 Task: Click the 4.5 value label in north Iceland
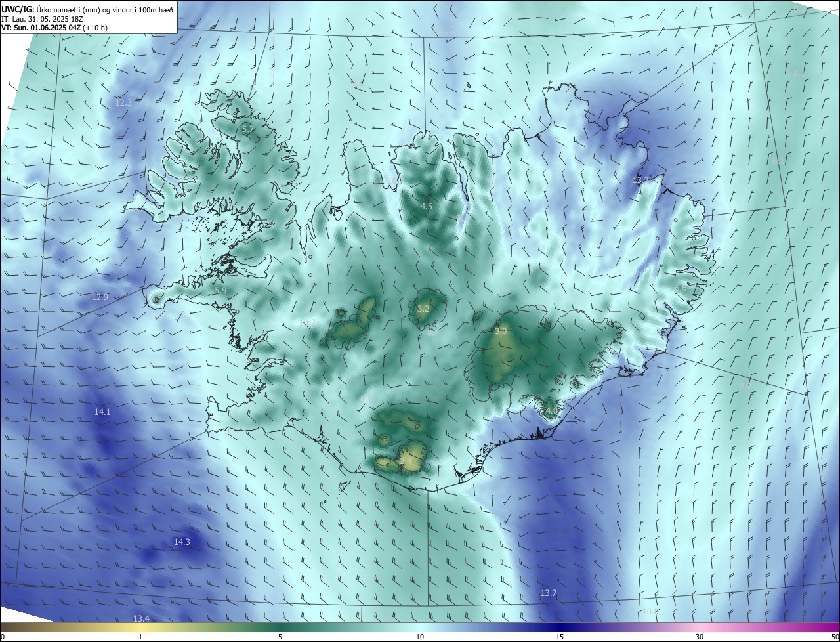pyautogui.click(x=427, y=207)
